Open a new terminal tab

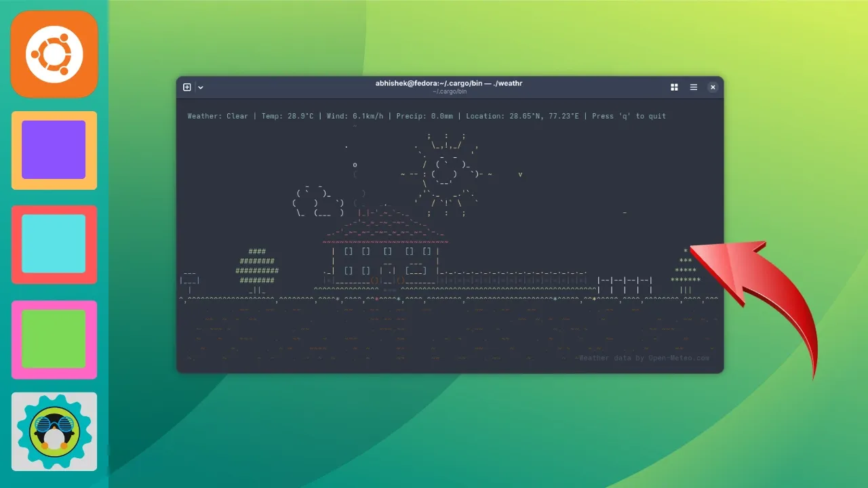point(186,87)
